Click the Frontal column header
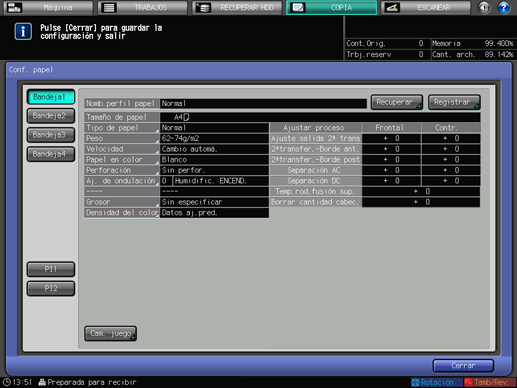This screenshot has height=388, width=517. 391,128
